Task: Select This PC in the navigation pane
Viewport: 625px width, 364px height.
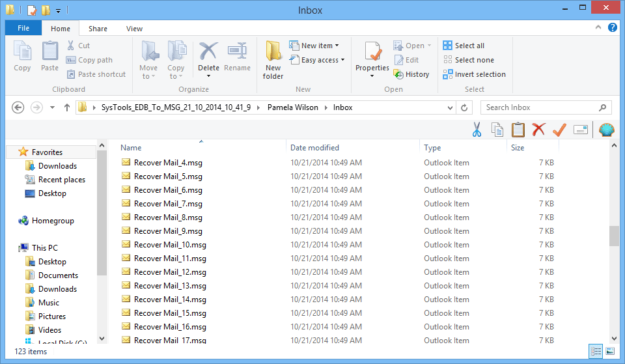Action: (x=45, y=248)
